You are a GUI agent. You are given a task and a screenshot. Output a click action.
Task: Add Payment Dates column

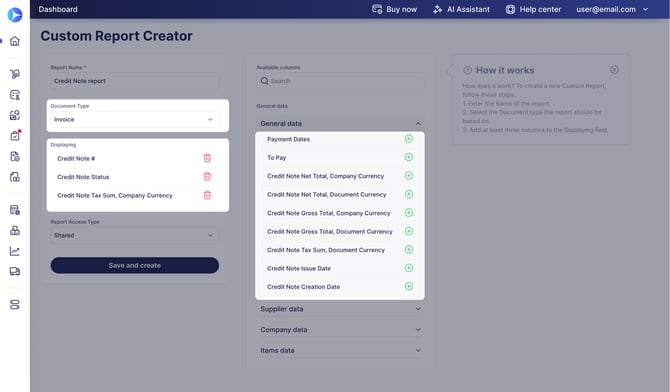tap(409, 139)
